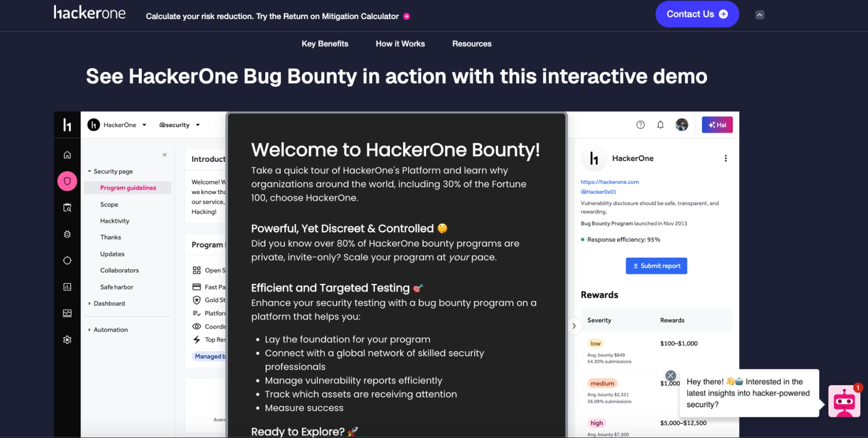Click the $5,000–$12,500 reward value
868x438 pixels.
(683, 423)
